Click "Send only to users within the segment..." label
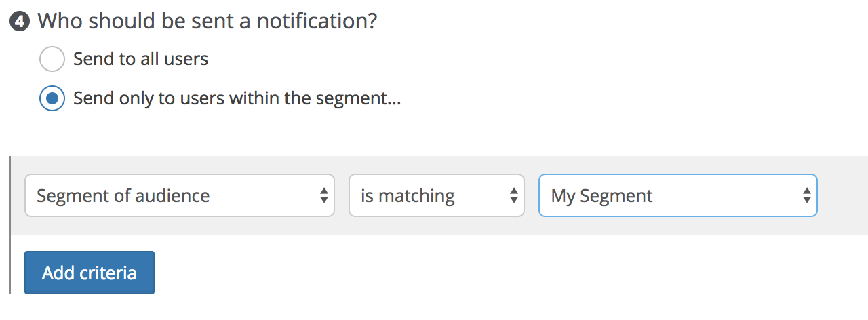The width and height of the screenshot is (868, 320). (237, 99)
